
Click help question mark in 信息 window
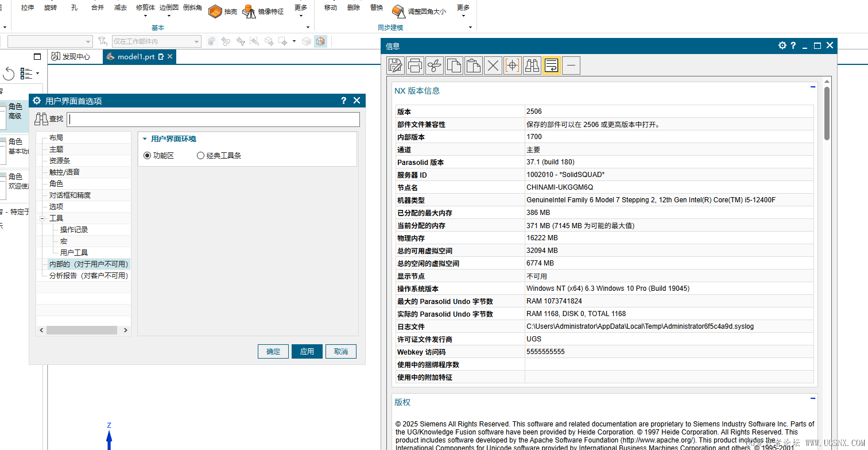point(793,45)
